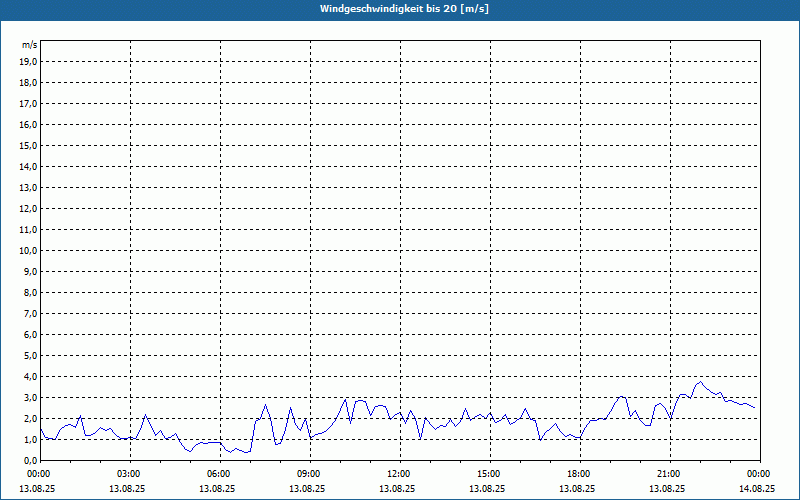Click the "13.08.25" date under 18:00
The width and height of the screenshot is (800, 500).
coord(577,488)
